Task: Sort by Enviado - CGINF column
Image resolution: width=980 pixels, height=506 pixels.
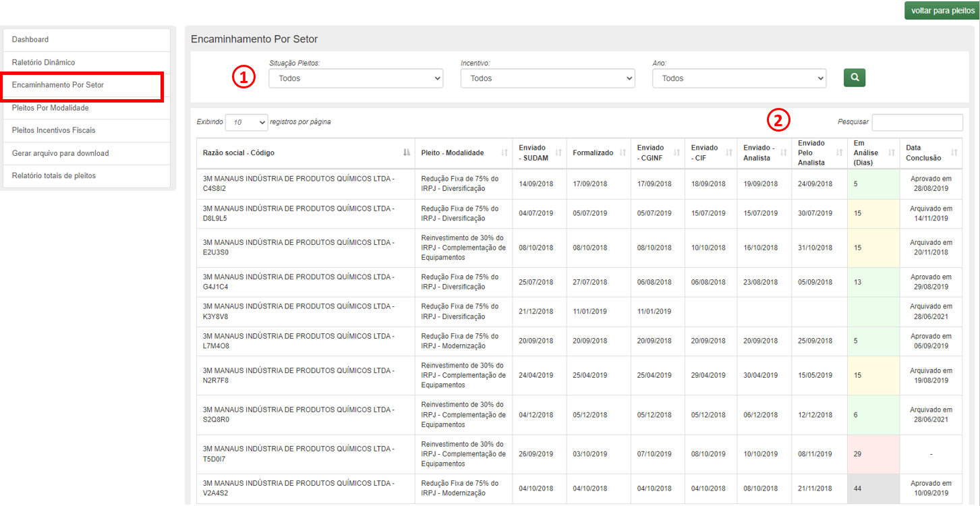Action: 658,153
